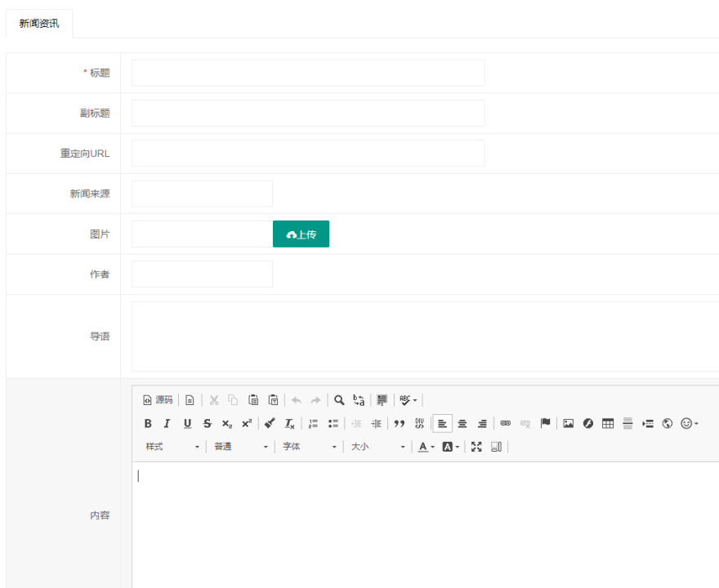Open the 大小 font size dropdown

tap(378, 447)
